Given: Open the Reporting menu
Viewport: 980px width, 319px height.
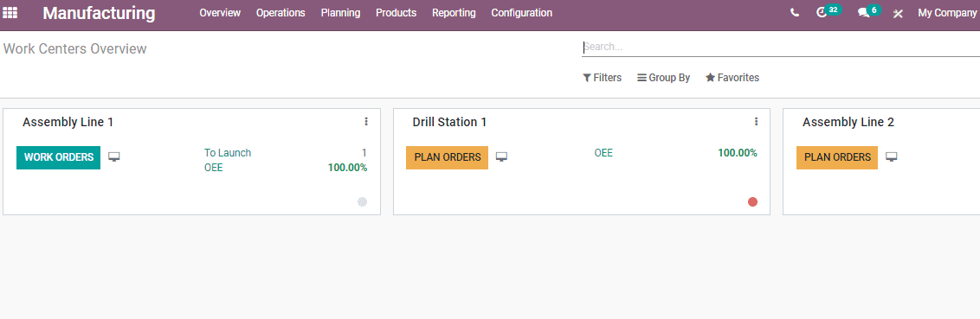Looking at the screenshot, I should coord(454,12).
